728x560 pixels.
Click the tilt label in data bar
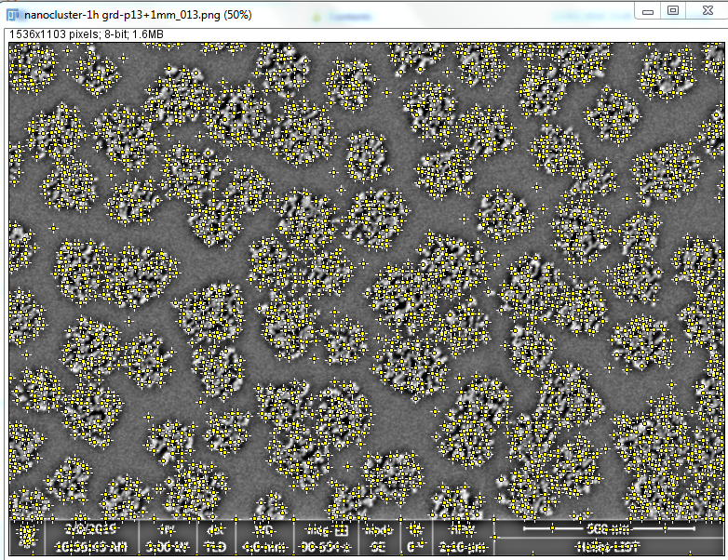coord(414,528)
